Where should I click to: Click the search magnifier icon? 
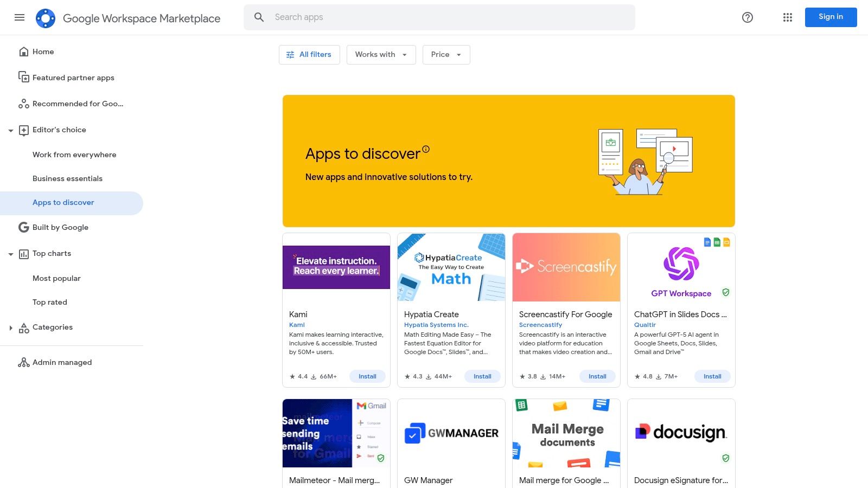point(259,17)
